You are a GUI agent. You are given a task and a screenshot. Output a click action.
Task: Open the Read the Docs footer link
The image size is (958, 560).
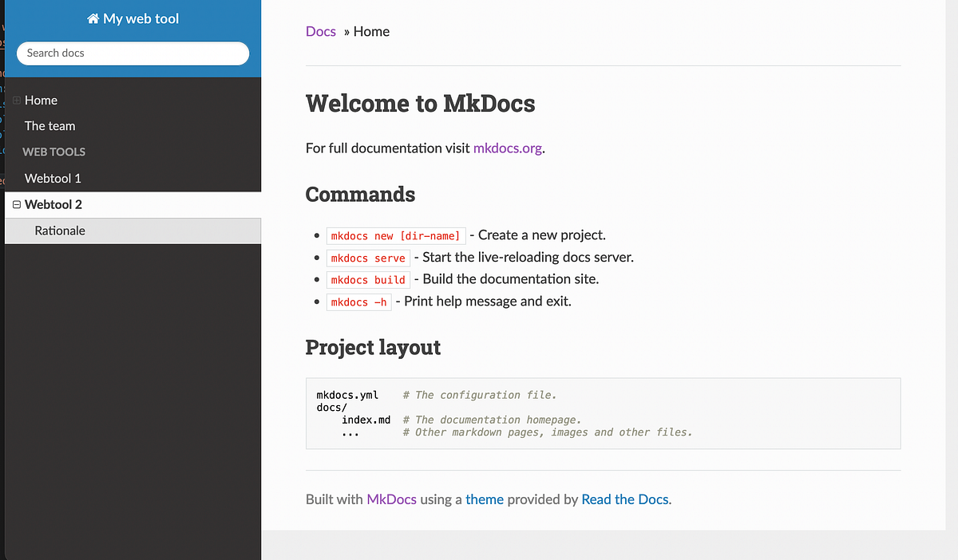pos(624,499)
